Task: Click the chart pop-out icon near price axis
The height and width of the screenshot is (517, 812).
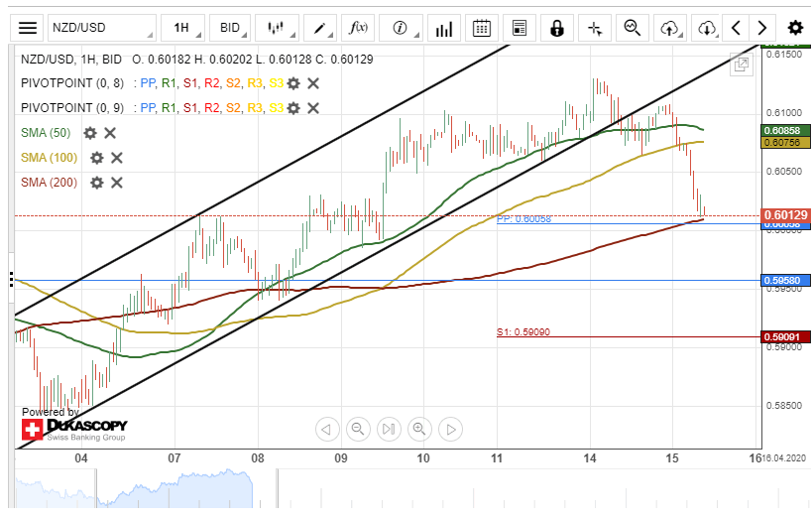Action: (740, 65)
